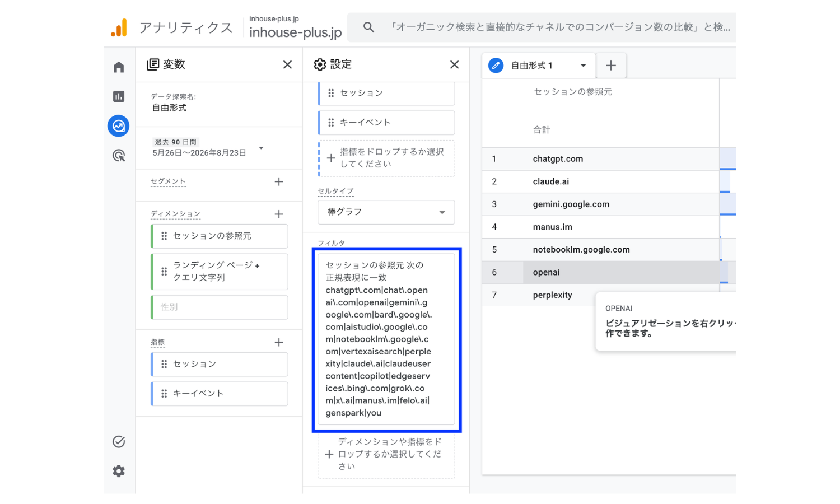Click the checkmark circle icon in sidebar

pyautogui.click(x=119, y=442)
